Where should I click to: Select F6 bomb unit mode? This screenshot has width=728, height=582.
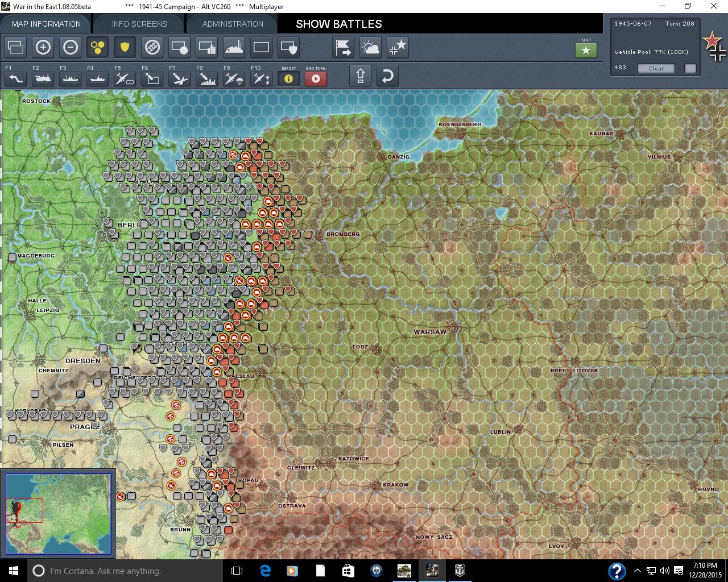tap(152, 78)
